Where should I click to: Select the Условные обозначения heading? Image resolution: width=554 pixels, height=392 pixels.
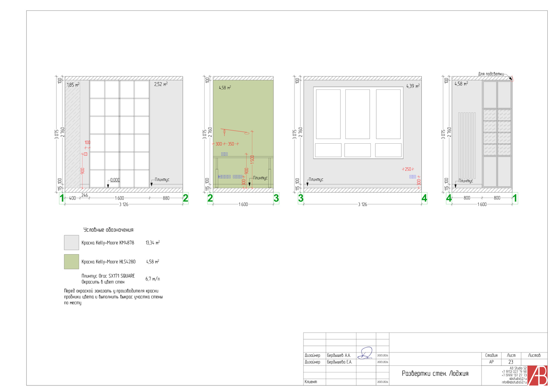click(x=108, y=230)
